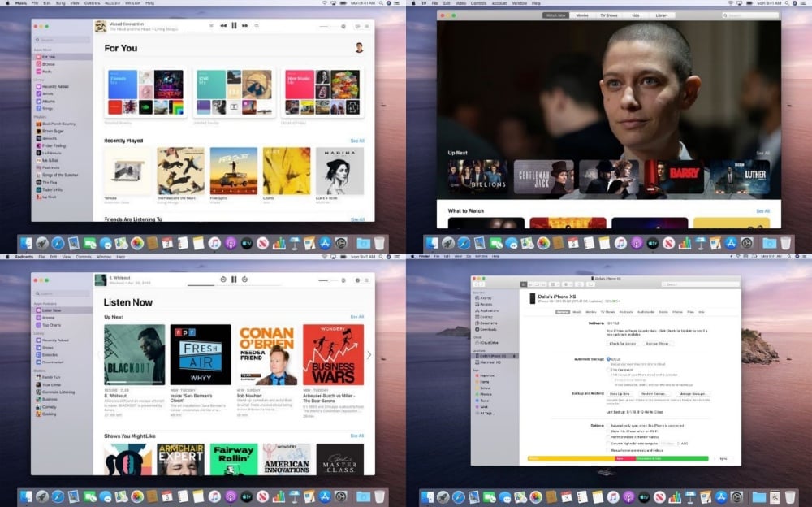Switch to Movies tab in TV app

tap(582, 15)
